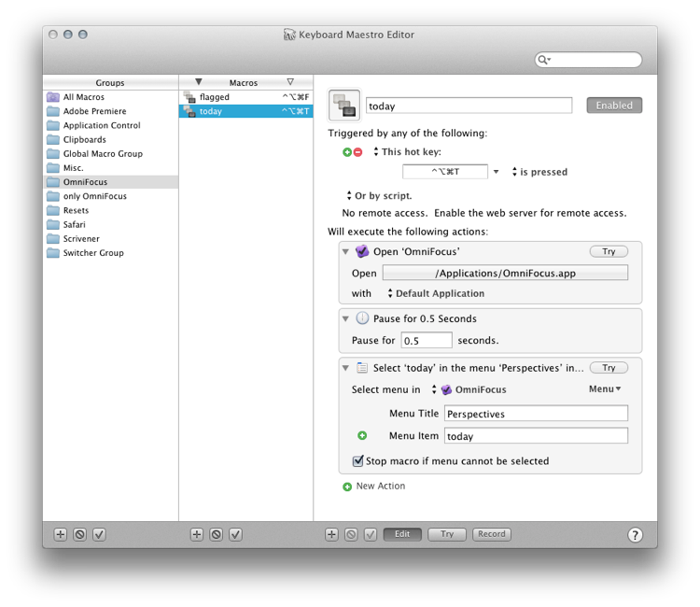Click the Menu Title field Perspectives
This screenshot has width=700, height=607.
(536, 414)
